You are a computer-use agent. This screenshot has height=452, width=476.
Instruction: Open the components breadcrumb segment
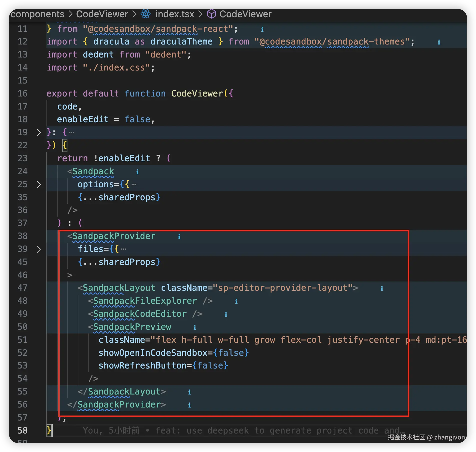pos(37,14)
